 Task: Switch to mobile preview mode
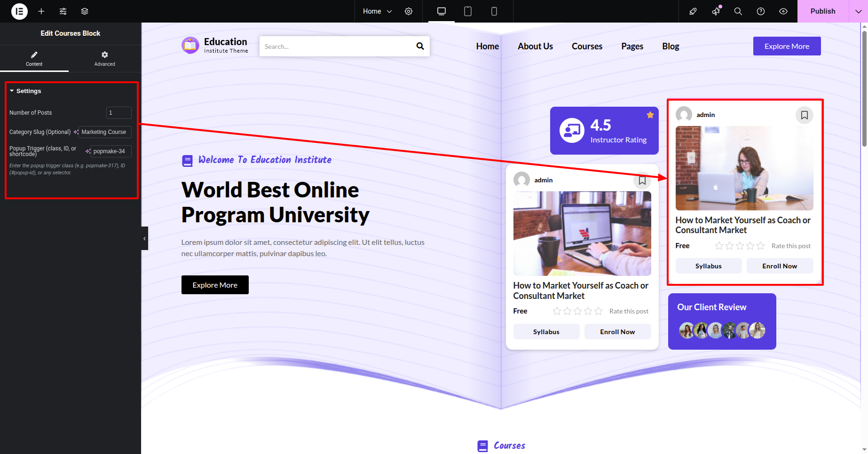(x=494, y=11)
